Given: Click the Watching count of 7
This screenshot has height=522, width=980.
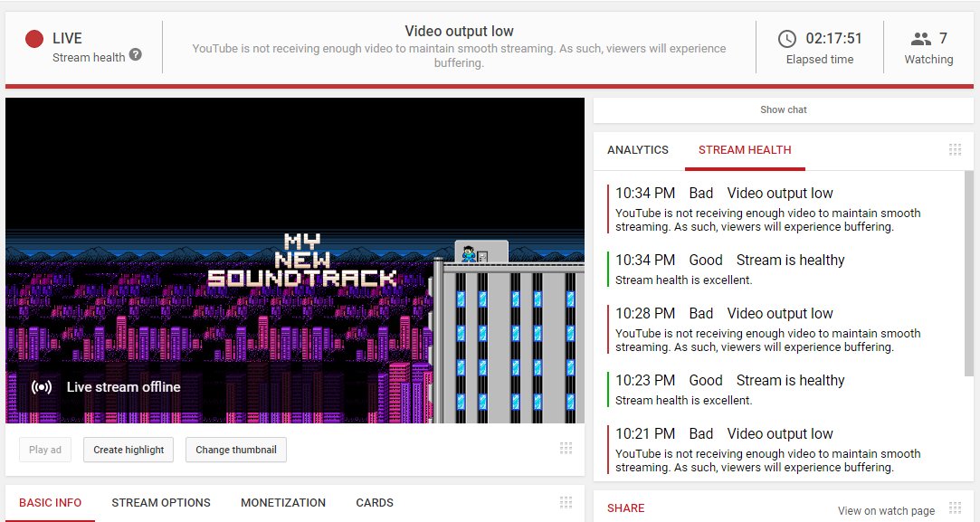Looking at the screenshot, I should click(x=943, y=39).
